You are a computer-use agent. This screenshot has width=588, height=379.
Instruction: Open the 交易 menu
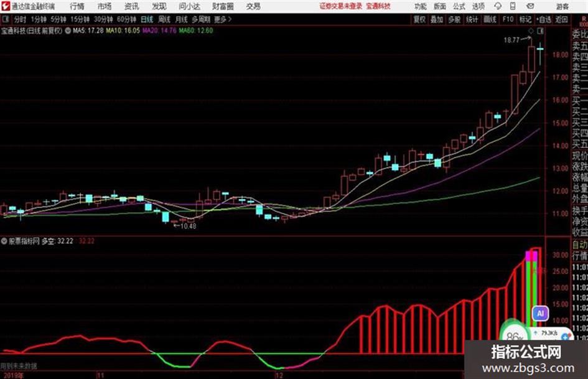(x=253, y=6)
